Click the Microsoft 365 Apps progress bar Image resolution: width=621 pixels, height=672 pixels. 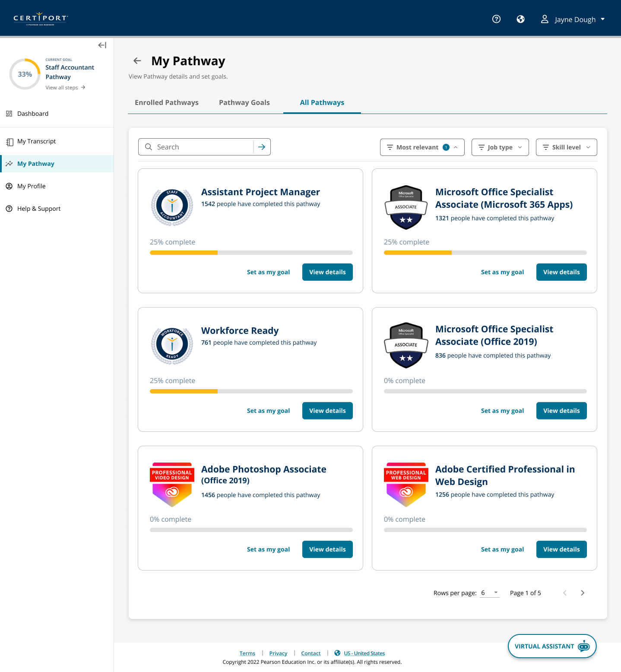[485, 253]
